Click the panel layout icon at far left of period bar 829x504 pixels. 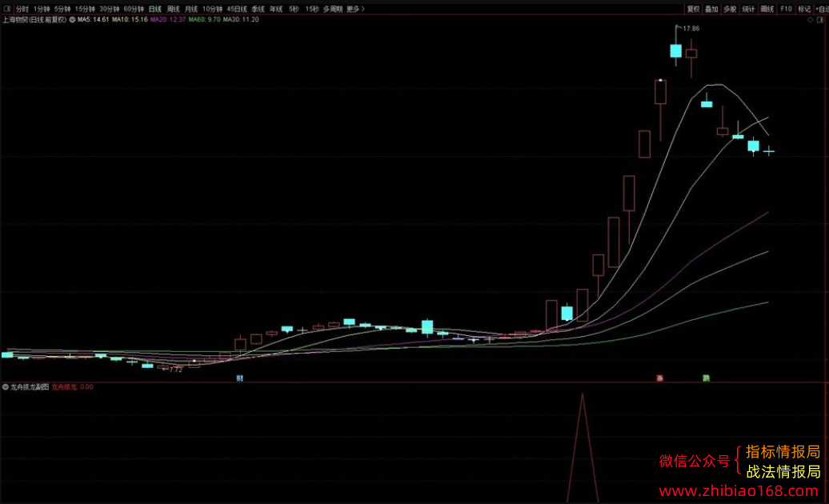pyautogui.click(x=7, y=9)
